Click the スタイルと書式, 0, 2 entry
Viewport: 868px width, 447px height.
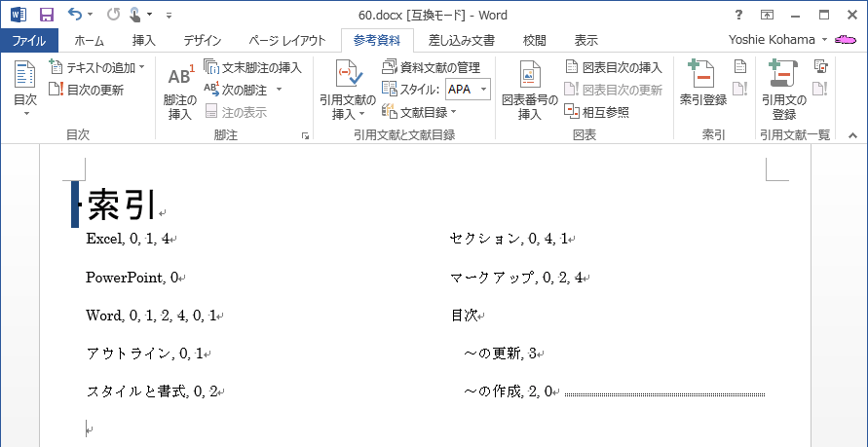tap(151, 392)
